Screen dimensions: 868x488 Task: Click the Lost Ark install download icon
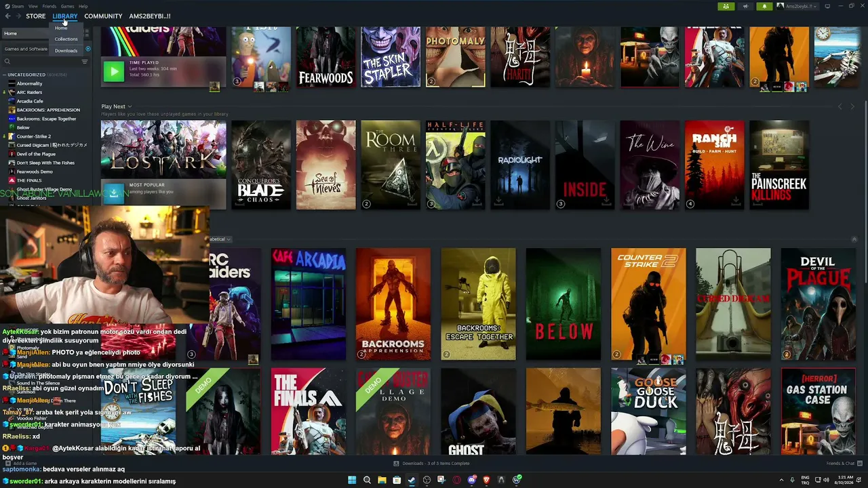tap(113, 192)
